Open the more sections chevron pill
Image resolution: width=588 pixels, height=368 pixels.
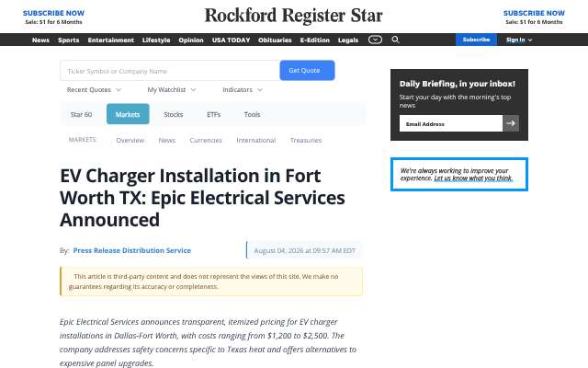(x=375, y=40)
